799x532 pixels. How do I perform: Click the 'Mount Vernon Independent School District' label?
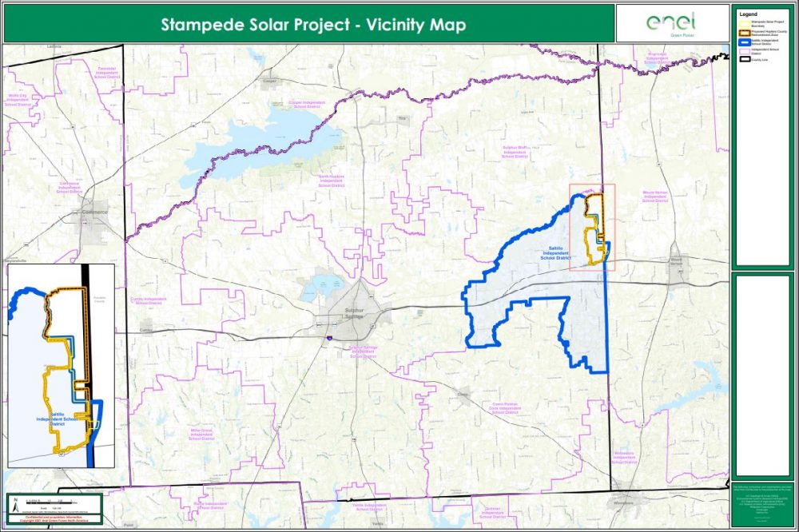[655, 197]
